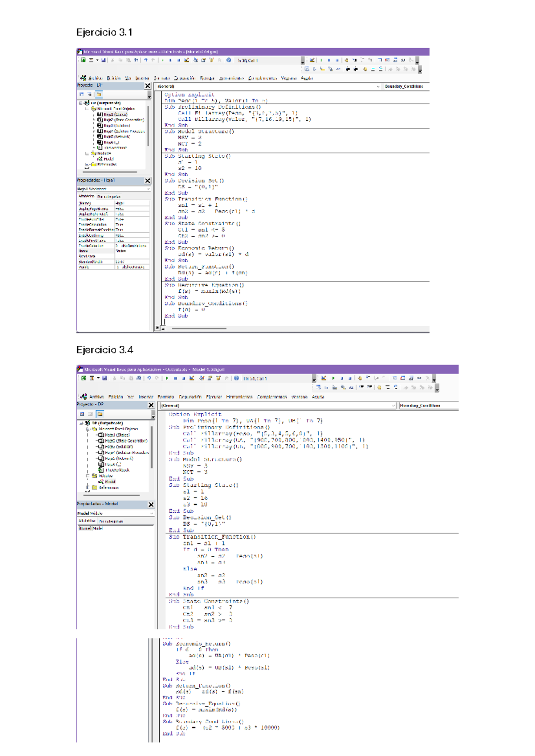Open the Boundary_Conditions procedure dropdown in Ejercicio 3.1
The width and height of the screenshot is (535, 756).
click(x=406, y=86)
